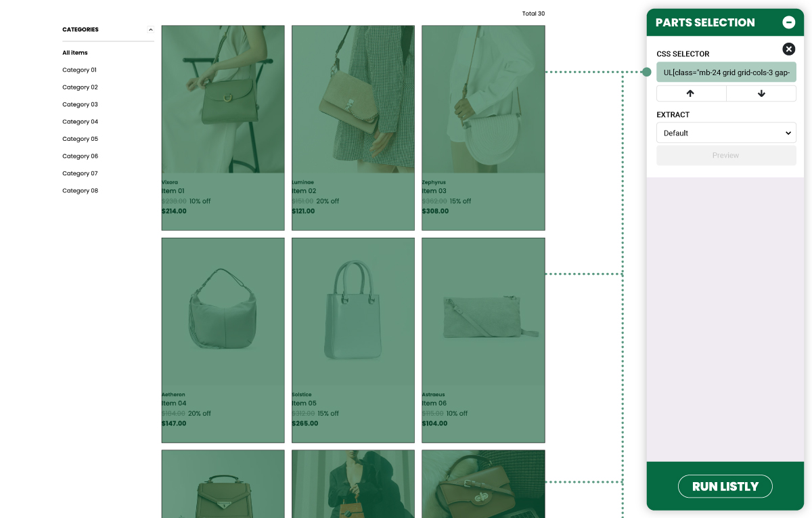Image resolution: width=812 pixels, height=518 pixels.
Task: Collapse the Parts Selection panel
Action: click(x=789, y=22)
